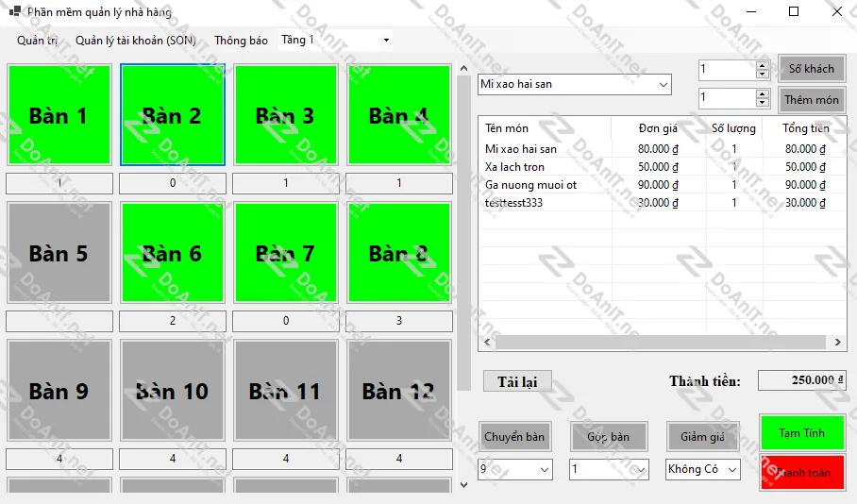
Task: Click the Tải lại reload button
Action: [x=517, y=381]
